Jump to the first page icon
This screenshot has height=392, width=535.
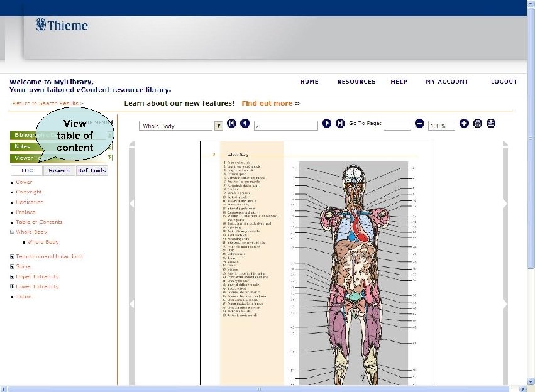point(232,123)
